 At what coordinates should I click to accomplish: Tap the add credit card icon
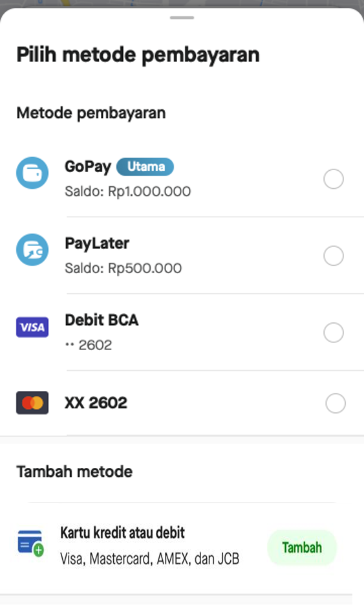pyautogui.click(x=31, y=543)
